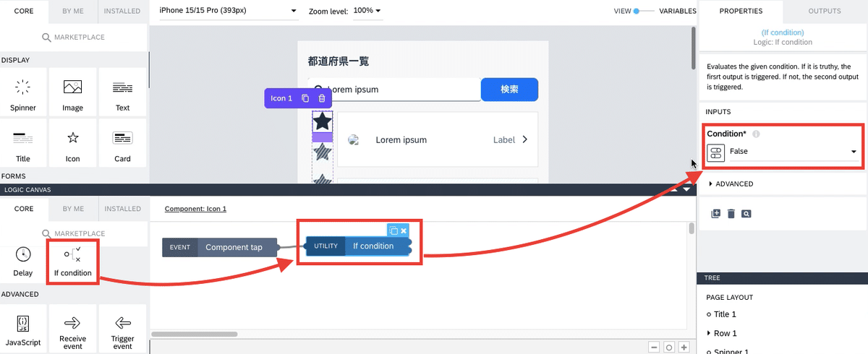This screenshot has height=354, width=868.
Task: Duplicate Icon 1 via the copy icon
Action: (305, 98)
